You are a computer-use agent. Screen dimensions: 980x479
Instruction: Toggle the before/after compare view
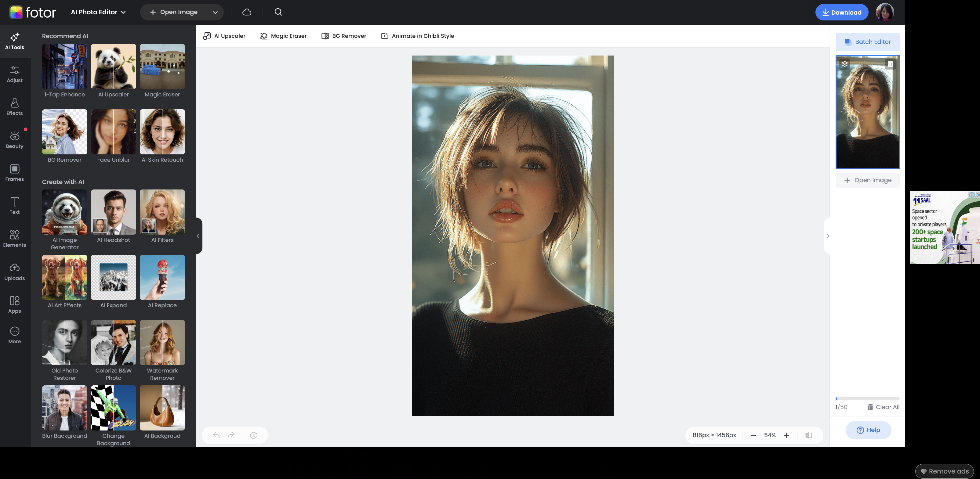[809, 435]
